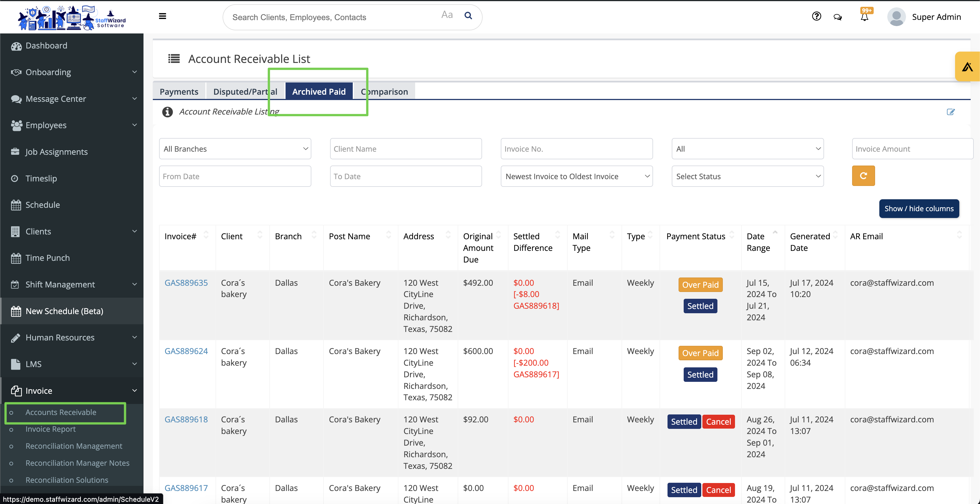Image resolution: width=980 pixels, height=504 pixels.
Task: Click the hamburger menu icon
Action: click(162, 16)
